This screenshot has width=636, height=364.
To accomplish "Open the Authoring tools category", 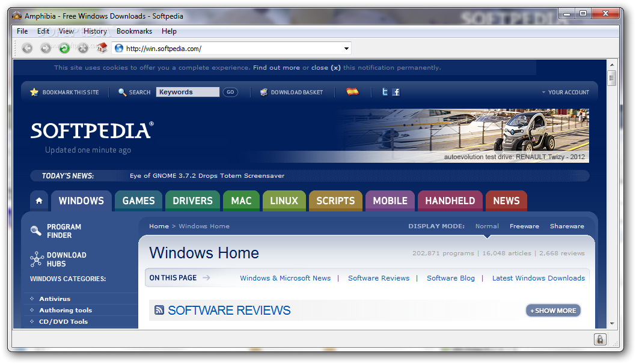I will coord(66,310).
